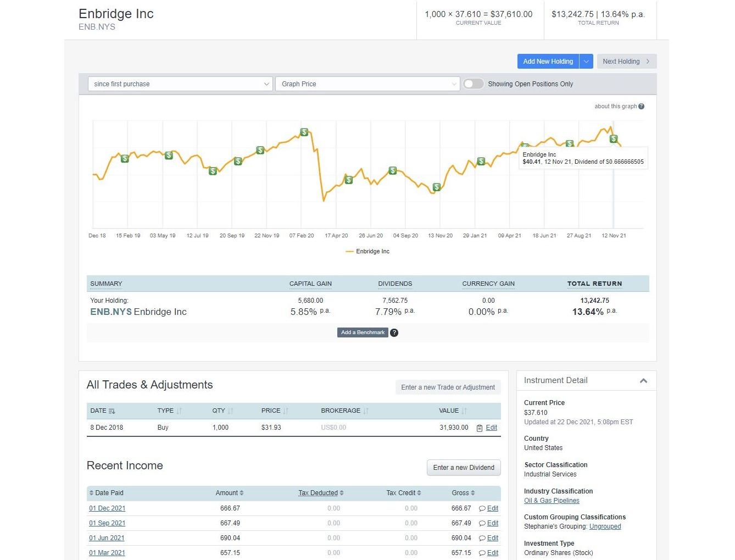Click the comment icon in the 01 Mar 2021 income row
The height and width of the screenshot is (560, 735).
tap(482, 553)
